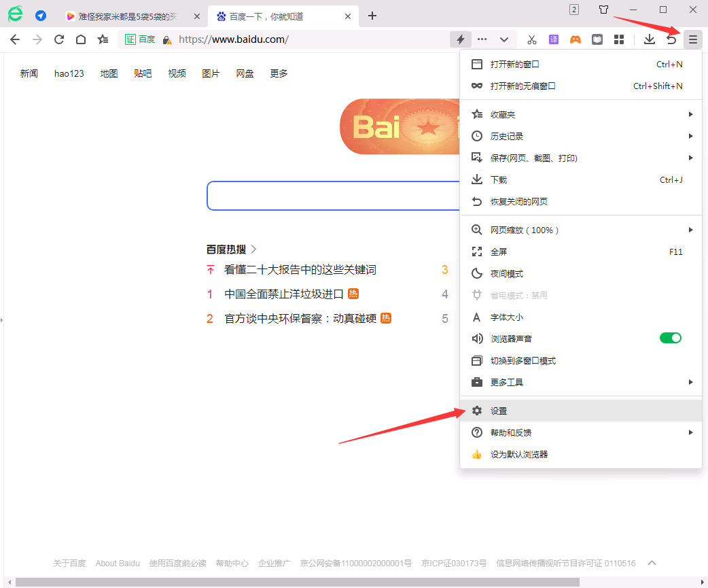Click the forward navigation arrow
This screenshot has height=588, width=708.
(x=37, y=39)
